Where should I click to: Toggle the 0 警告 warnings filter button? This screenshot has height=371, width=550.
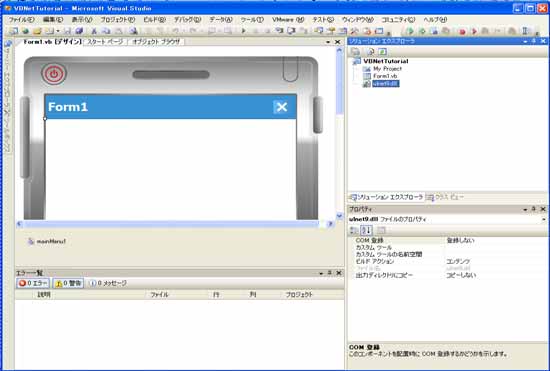(x=68, y=283)
